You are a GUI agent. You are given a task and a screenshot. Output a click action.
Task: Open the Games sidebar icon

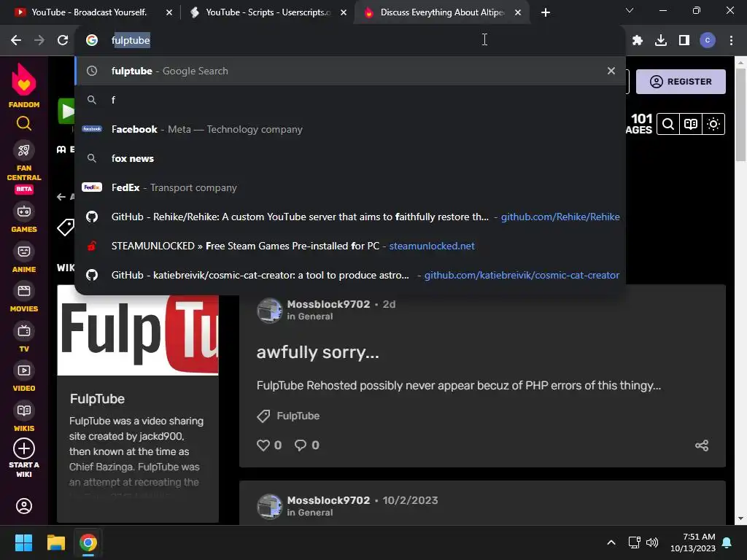point(24,211)
